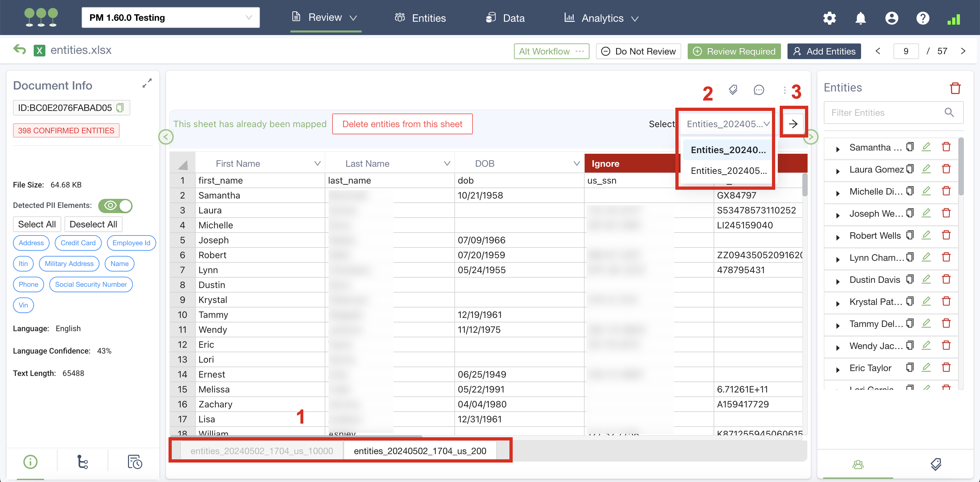Toggle Detected PII Elements visibility switch
This screenshot has height=482, width=980.
click(115, 206)
